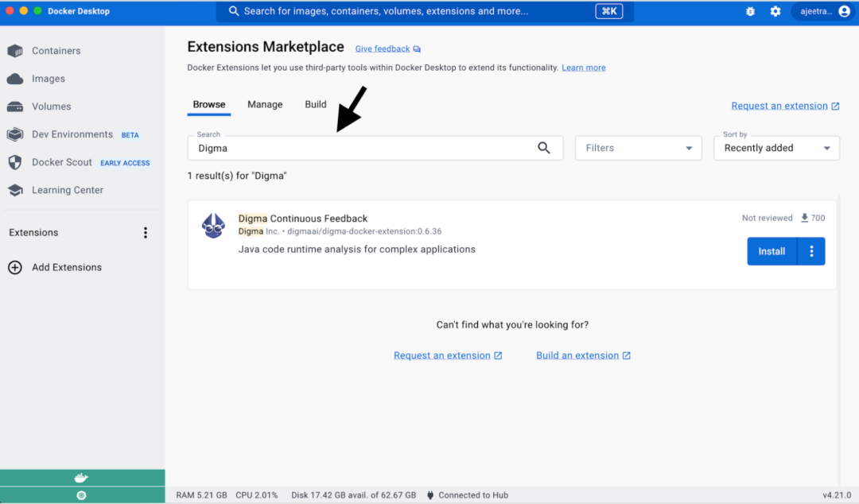Open the Extensions overflow menu
The image size is (859, 504).
pos(146,232)
